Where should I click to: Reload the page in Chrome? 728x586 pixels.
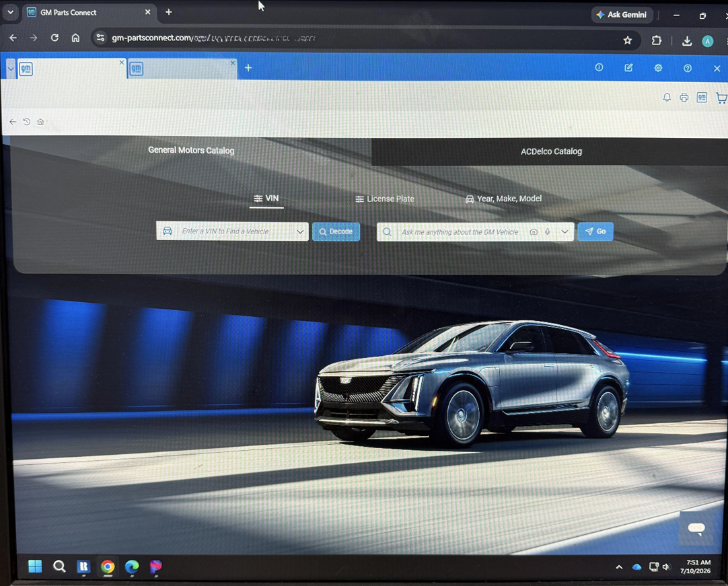(x=54, y=38)
